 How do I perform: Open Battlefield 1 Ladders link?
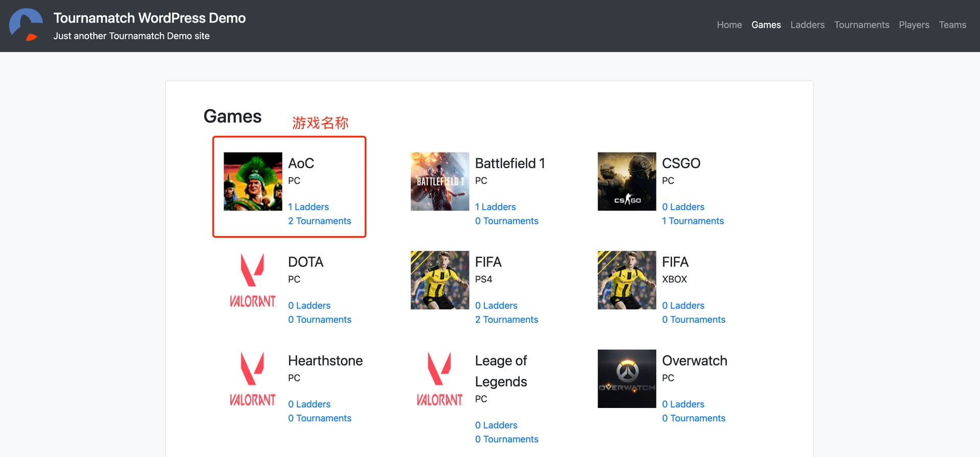[x=495, y=207]
